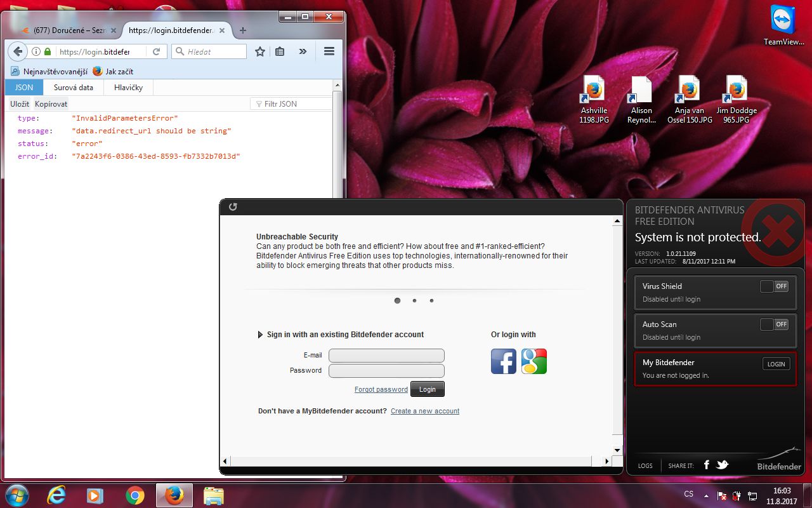Screen dimensions: 812x508
Task: Click Kopírovat to copy the JSON
Action: tap(51, 104)
